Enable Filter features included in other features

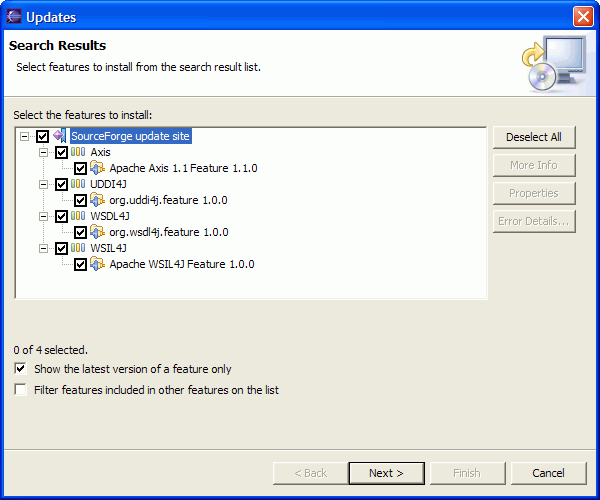[x=21, y=389]
